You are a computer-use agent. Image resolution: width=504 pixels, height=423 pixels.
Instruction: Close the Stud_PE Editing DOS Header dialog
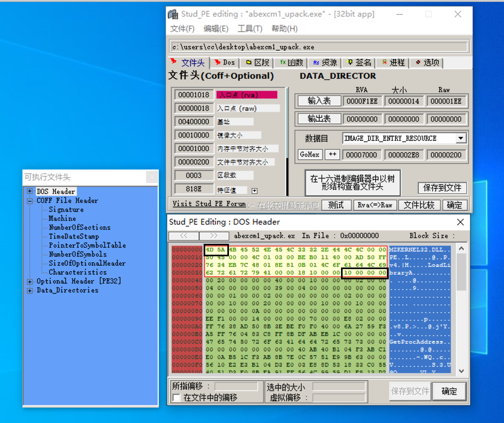point(460,222)
